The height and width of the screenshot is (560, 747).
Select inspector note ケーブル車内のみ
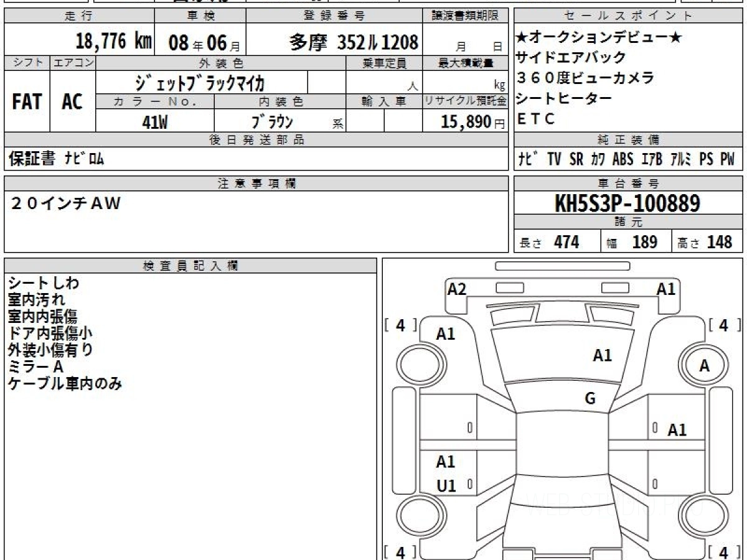65,384
